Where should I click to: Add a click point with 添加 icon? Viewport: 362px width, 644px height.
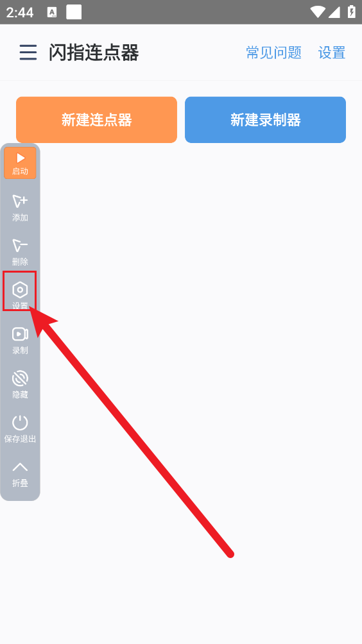tap(20, 208)
